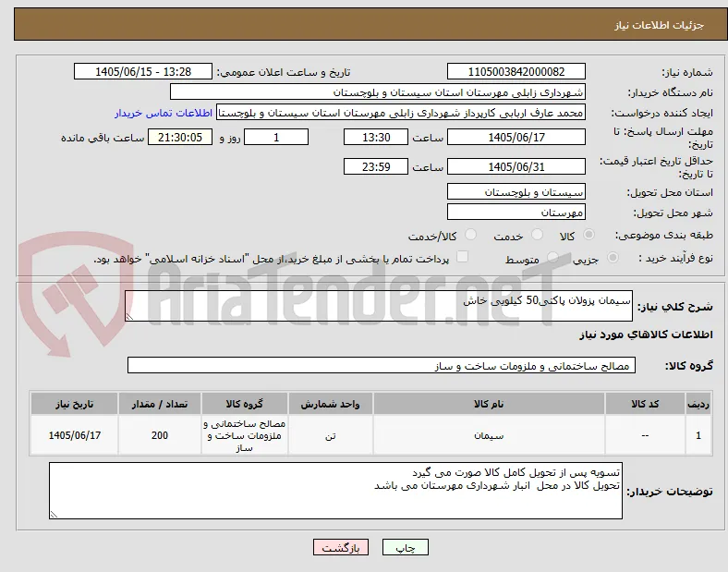Click the need number field 1105003842000082
Screen dimensions: 728x572
click(516, 71)
